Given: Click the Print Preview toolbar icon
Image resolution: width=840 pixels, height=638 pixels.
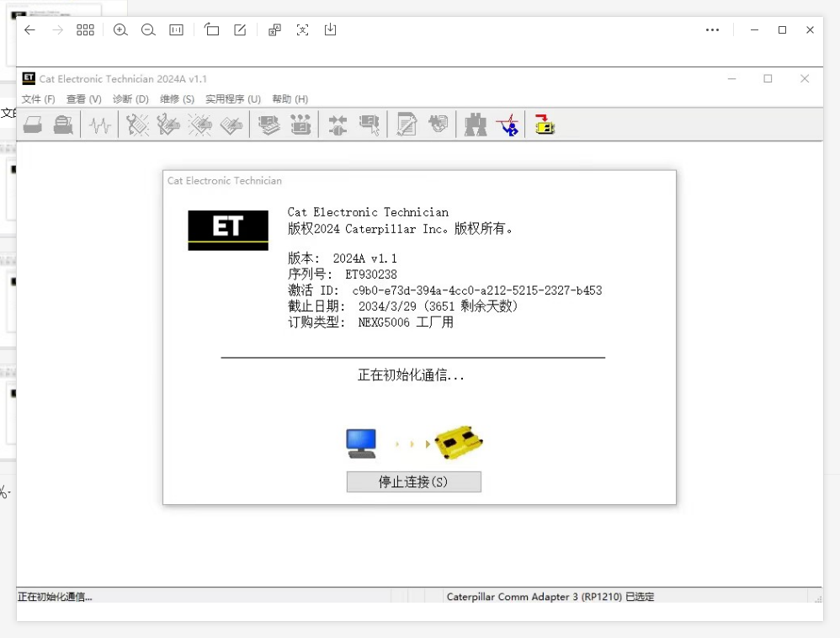Looking at the screenshot, I should 63,125.
